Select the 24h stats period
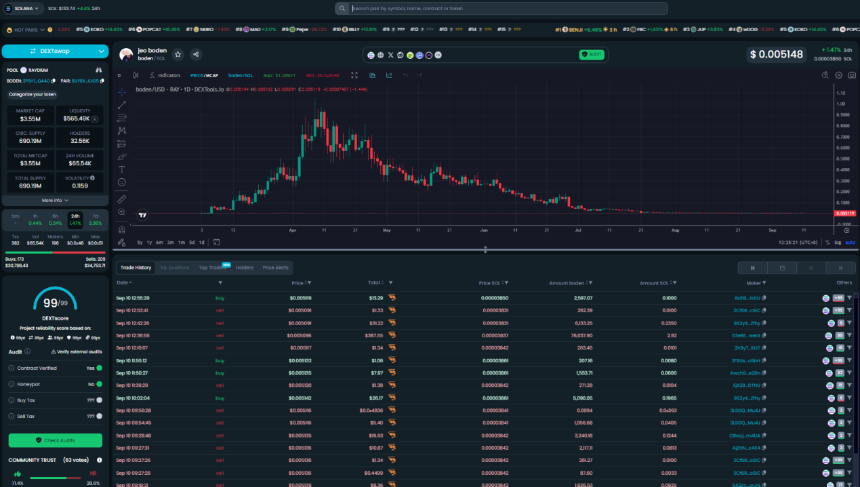 (75, 220)
